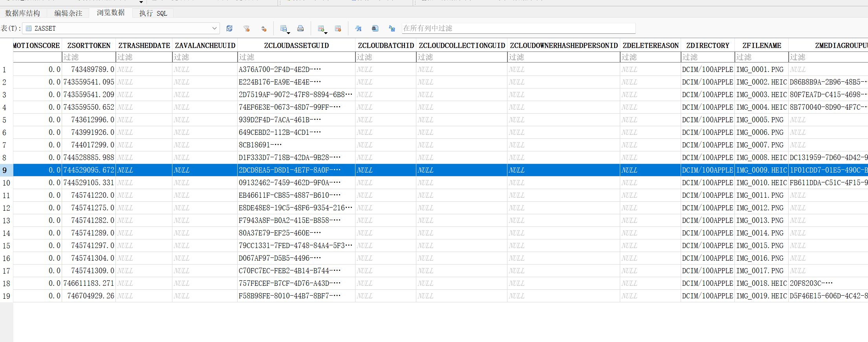Select the cell IMG_0016.PNG
Viewport: 868px width, 342px height.
762,258
